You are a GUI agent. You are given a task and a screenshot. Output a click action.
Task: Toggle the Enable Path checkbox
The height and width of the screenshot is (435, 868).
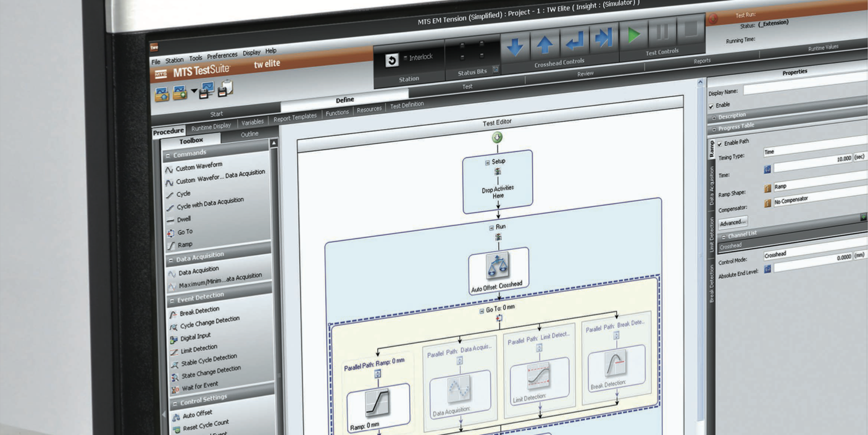click(720, 144)
